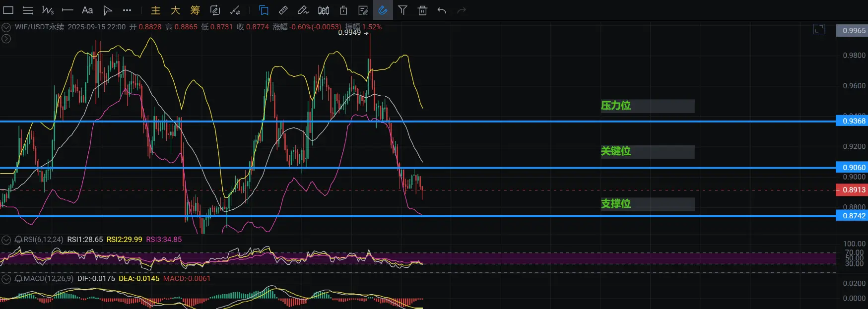Click the RSI(6,12,24) indicator label
868x309 pixels.
(43, 240)
